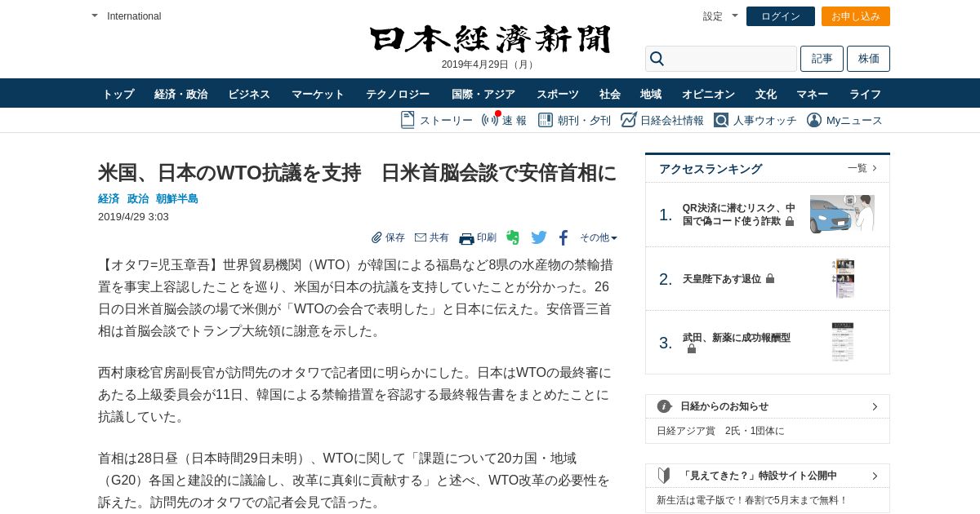Image resolution: width=980 pixels, height=514 pixels.
Task: Click the 日経からのお知らせ info icon
Action: click(665, 406)
